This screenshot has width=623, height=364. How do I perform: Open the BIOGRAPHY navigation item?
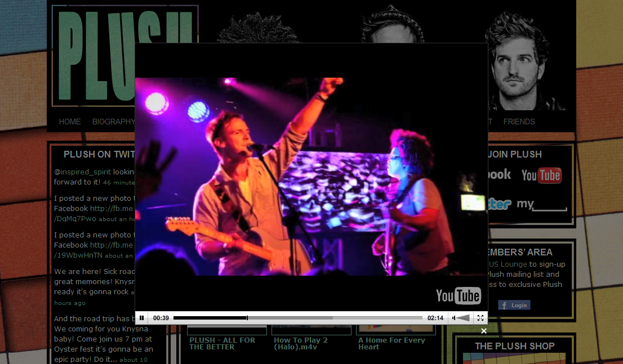point(113,122)
